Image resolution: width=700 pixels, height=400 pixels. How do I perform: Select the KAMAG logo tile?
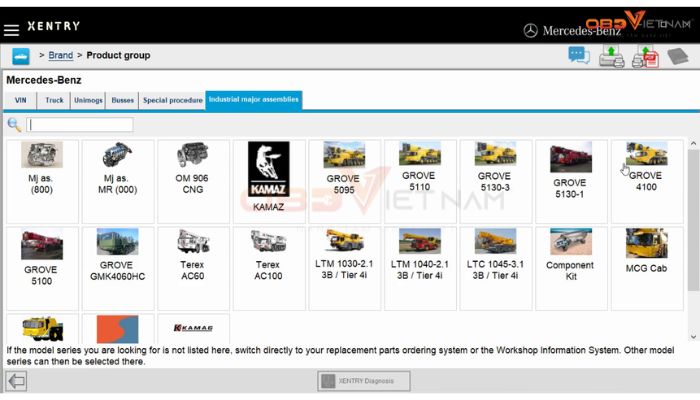tap(193, 329)
